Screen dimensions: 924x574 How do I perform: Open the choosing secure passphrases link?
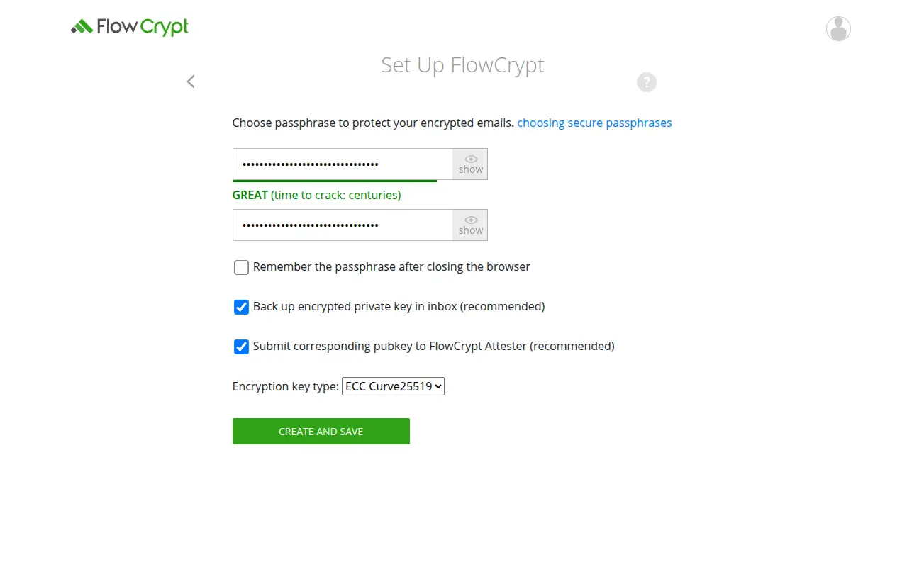(x=594, y=123)
